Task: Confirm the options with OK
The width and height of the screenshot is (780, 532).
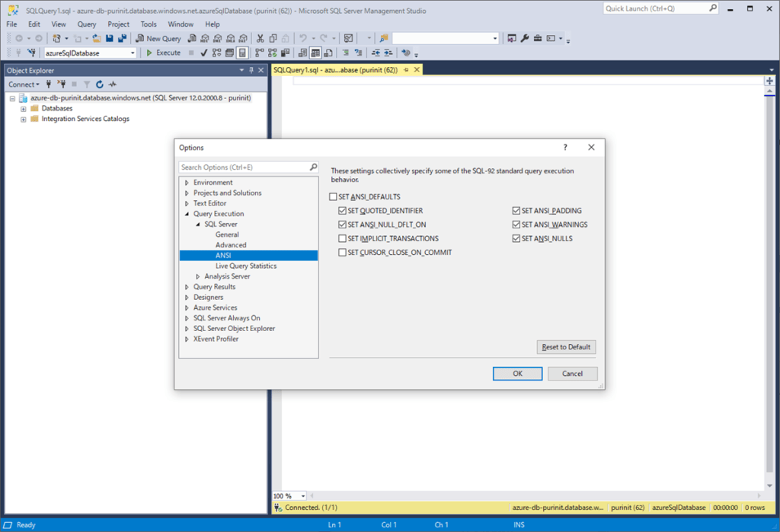Action: pyautogui.click(x=517, y=374)
